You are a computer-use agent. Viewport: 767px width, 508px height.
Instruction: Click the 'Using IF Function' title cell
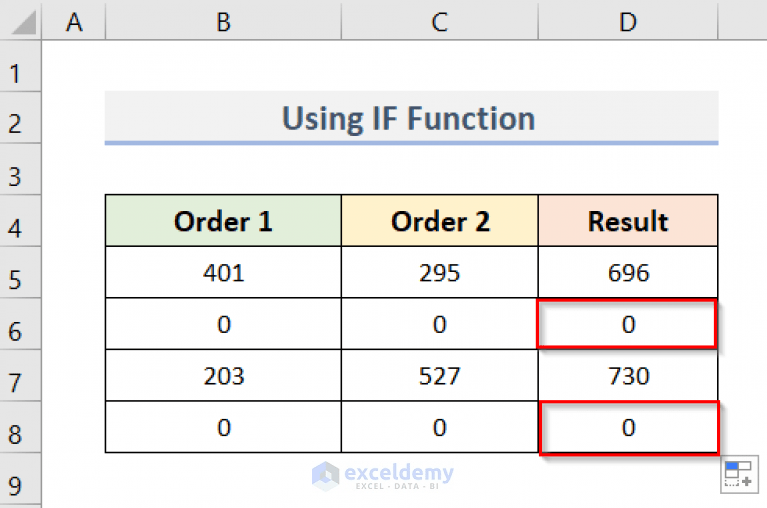[x=411, y=118]
